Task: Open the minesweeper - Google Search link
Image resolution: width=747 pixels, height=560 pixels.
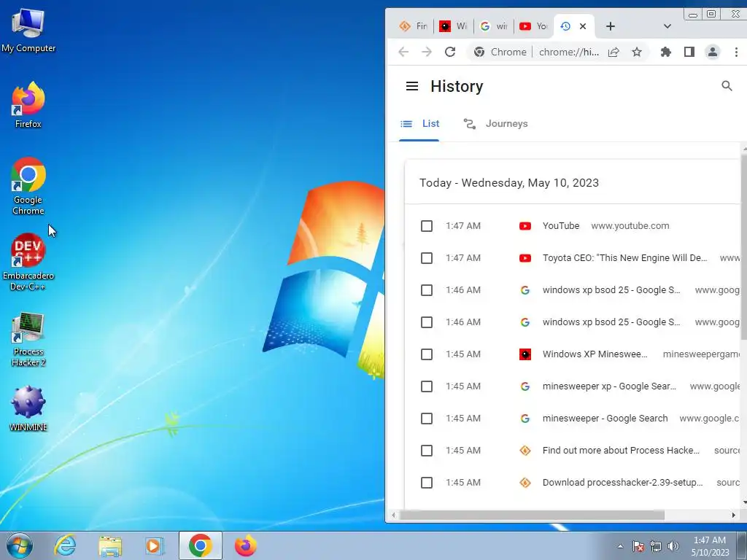Action: click(x=605, y=419)
